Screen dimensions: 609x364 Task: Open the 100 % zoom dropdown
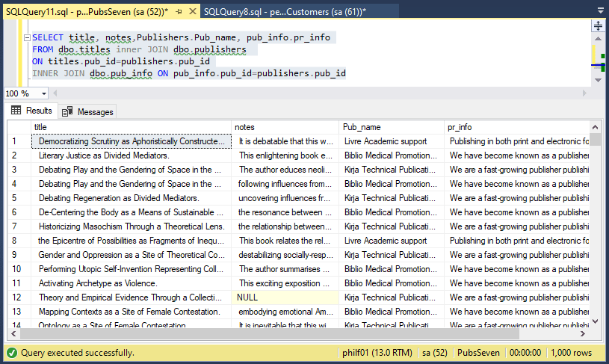[x=44, y=93]
